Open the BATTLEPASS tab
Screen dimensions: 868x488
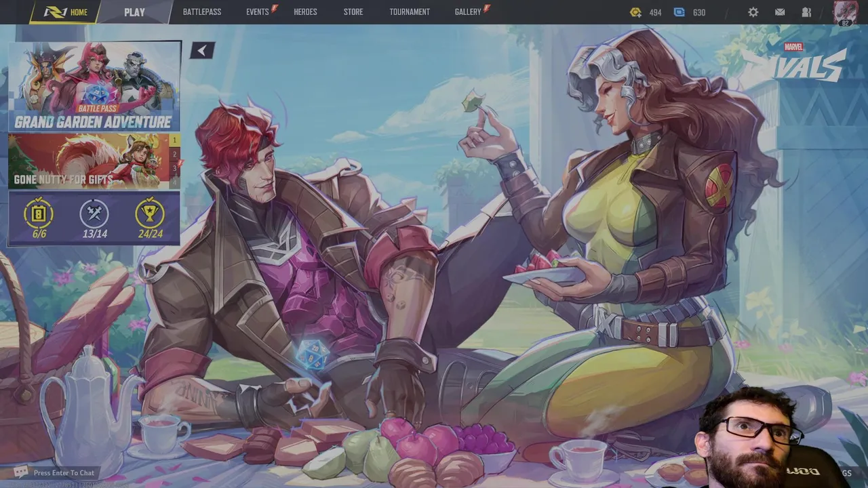[x=202, y=12]
